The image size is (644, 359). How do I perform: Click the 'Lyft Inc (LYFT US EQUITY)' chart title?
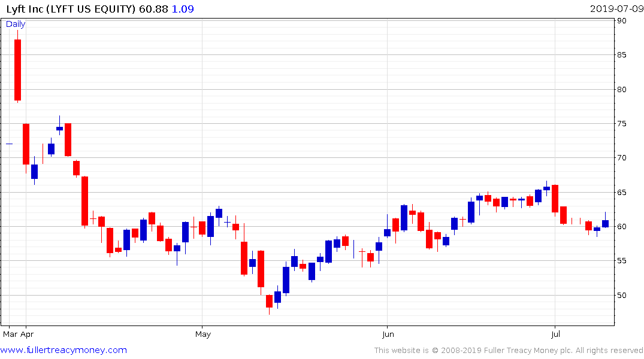pos(71,9)
